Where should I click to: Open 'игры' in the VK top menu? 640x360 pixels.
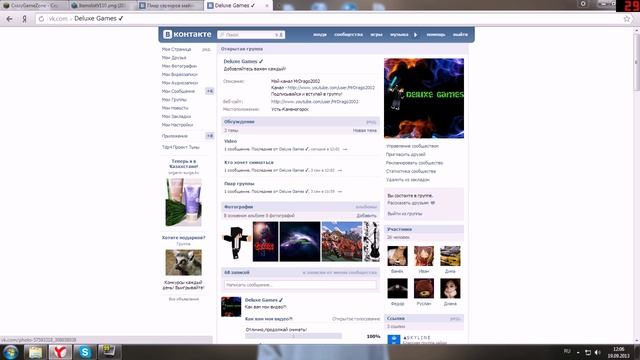tap(376, 35)
